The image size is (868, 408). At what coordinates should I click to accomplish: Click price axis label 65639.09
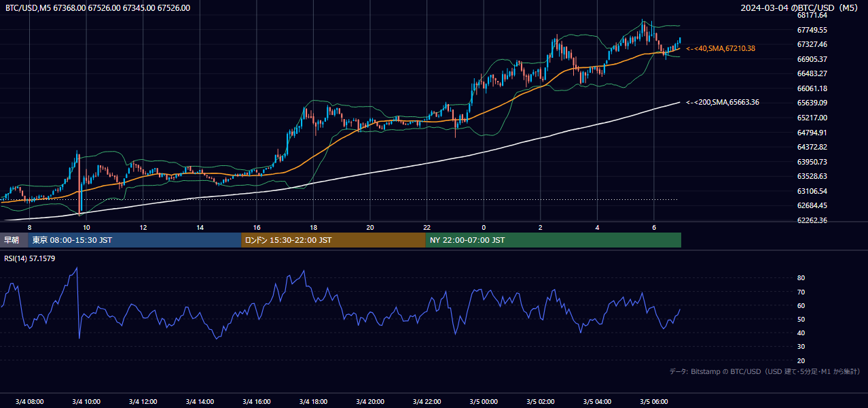click(x=812, y=103)
